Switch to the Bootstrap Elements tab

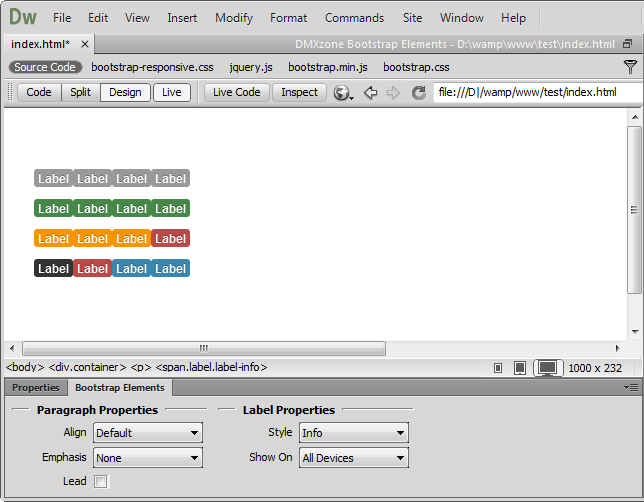coord(120,387)
